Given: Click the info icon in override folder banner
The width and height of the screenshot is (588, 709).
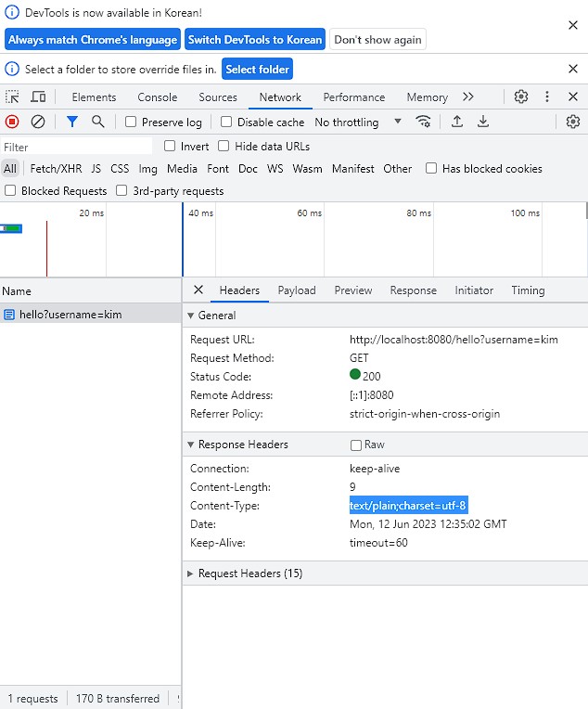Looking at the screenshot, I should [12, 69].
